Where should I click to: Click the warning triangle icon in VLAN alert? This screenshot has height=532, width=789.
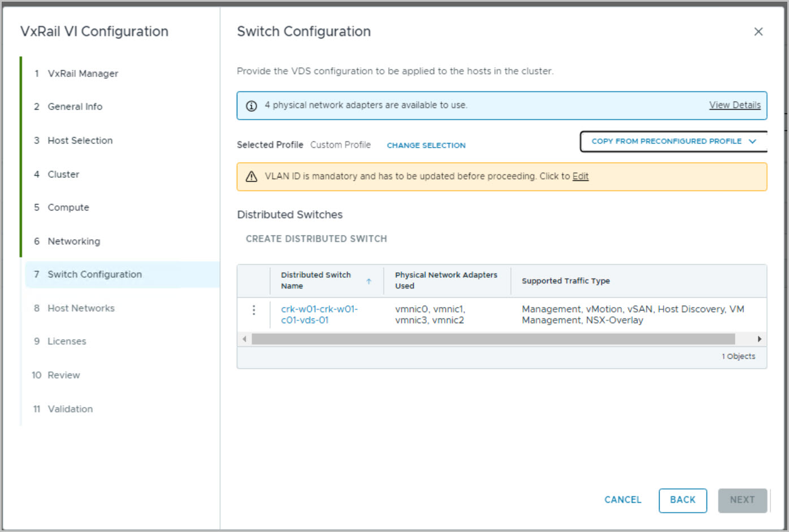pos(252,177)
